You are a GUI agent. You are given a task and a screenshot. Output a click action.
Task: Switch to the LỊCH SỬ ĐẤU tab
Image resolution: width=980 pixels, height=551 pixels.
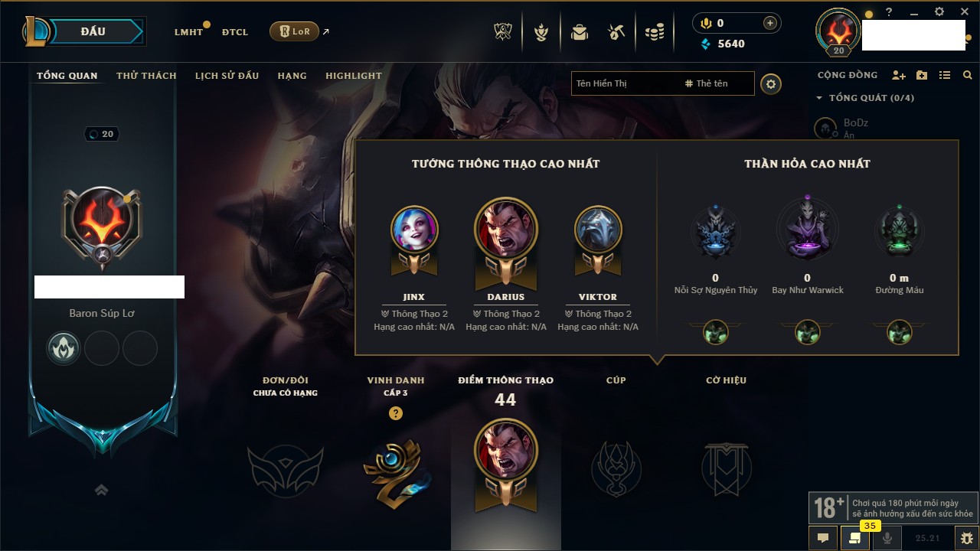[227, 76]
